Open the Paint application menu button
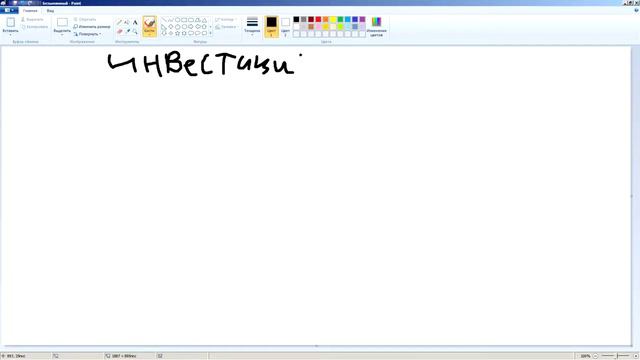640x360 pixels. tap(9, 10)
